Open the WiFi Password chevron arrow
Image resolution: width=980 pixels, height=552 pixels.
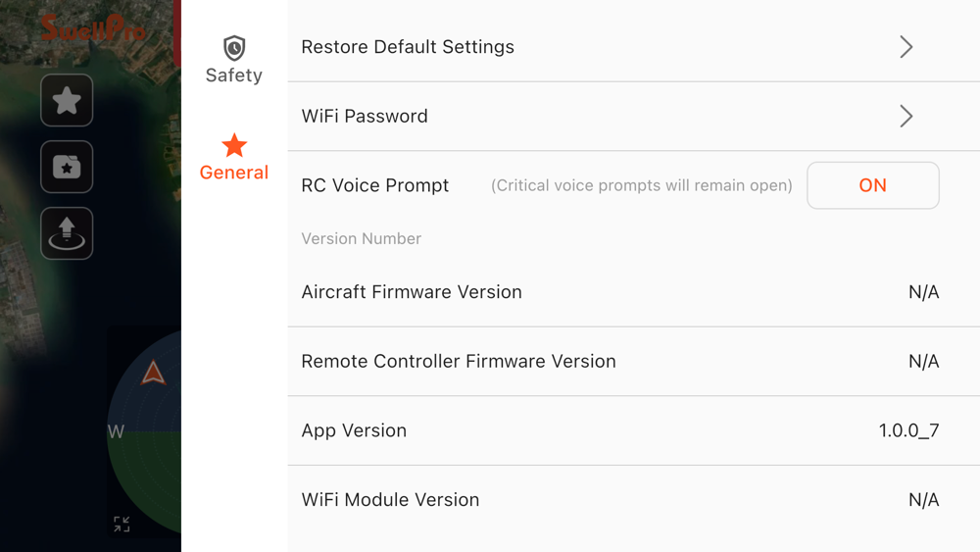906,117
